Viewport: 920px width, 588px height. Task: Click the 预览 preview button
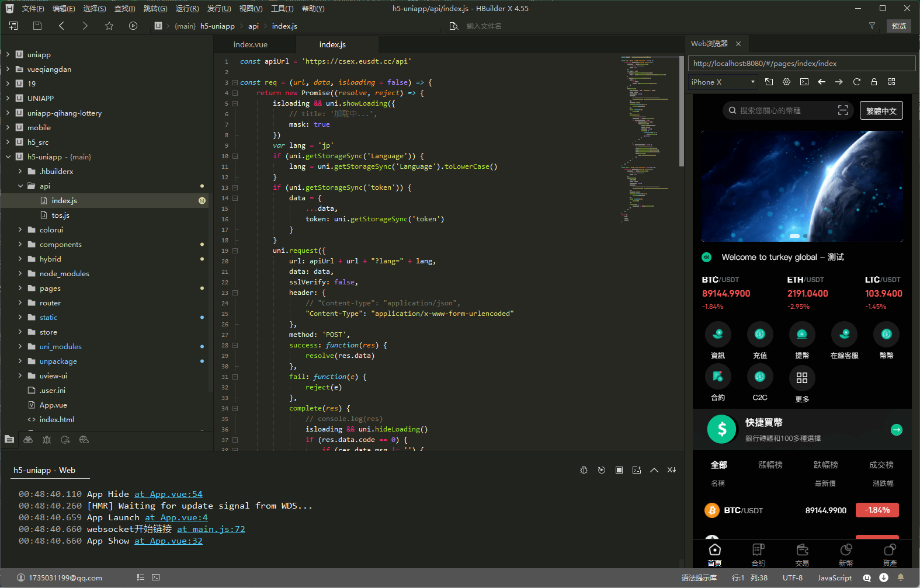click(899, 26)
